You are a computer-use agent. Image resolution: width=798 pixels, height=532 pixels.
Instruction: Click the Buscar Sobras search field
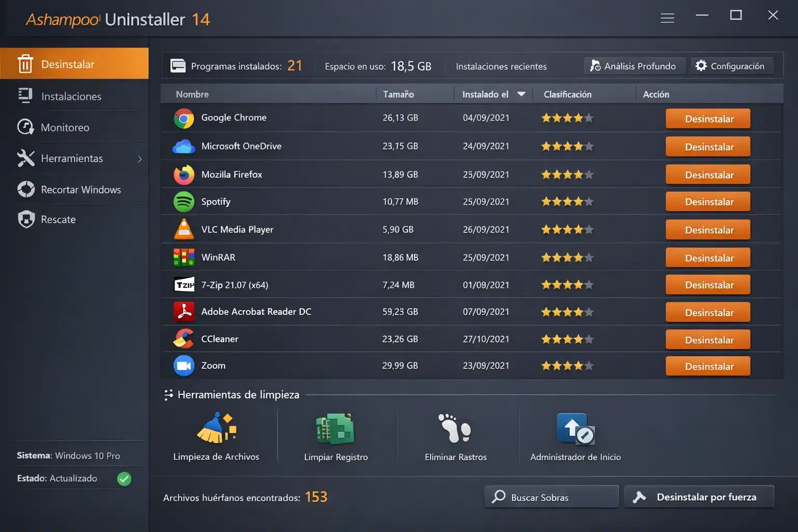click(x=551, y=497)
